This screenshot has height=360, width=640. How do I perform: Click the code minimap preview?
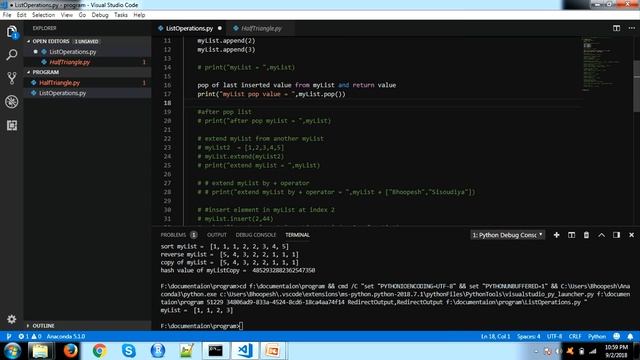(602, 63)
